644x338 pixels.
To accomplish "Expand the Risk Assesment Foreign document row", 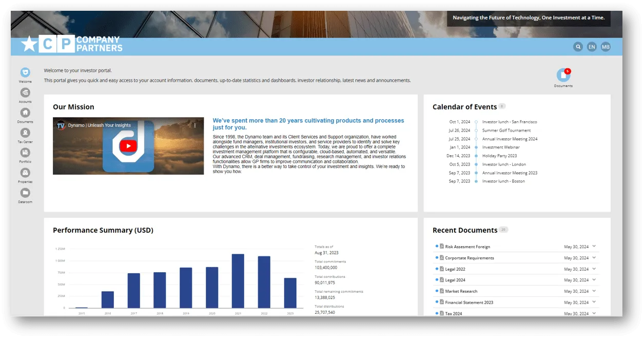I will coord(594,246).
